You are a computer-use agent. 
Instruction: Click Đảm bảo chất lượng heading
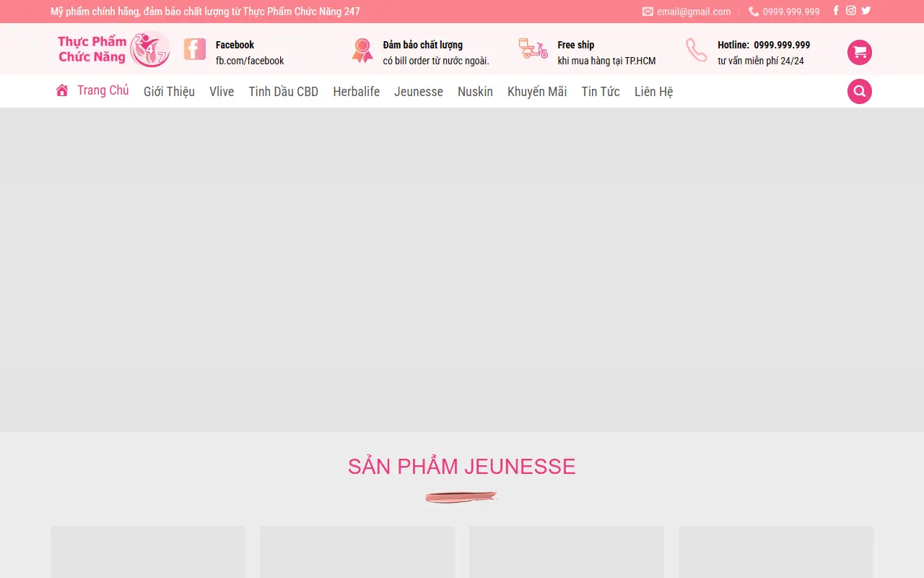423,45
